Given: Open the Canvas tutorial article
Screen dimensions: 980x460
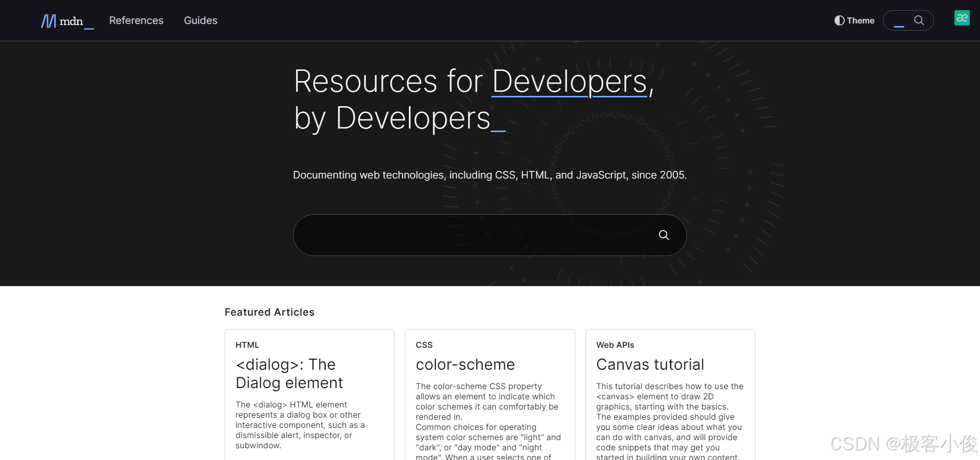Looking at the screenshot, I should [x=650, y=365].
